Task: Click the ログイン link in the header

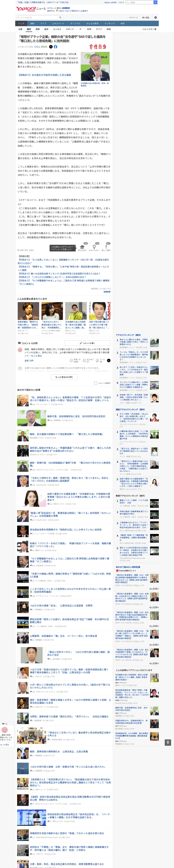Action: click(x=51, y=11)
